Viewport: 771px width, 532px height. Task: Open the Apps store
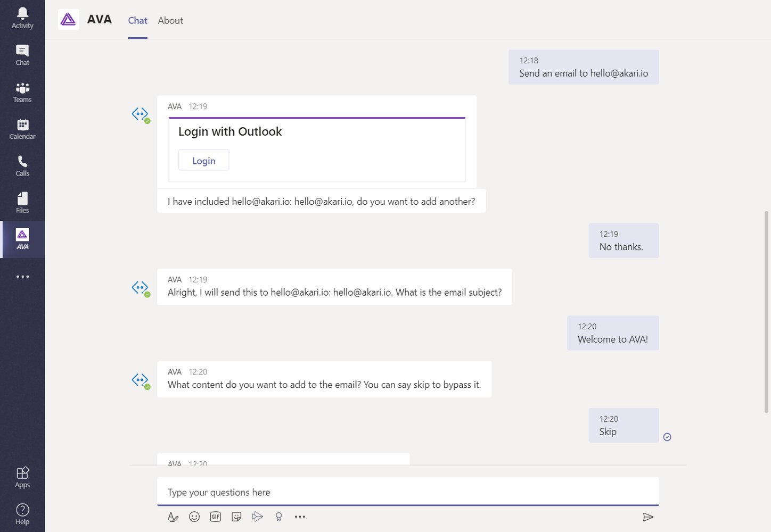click(22, 477)
